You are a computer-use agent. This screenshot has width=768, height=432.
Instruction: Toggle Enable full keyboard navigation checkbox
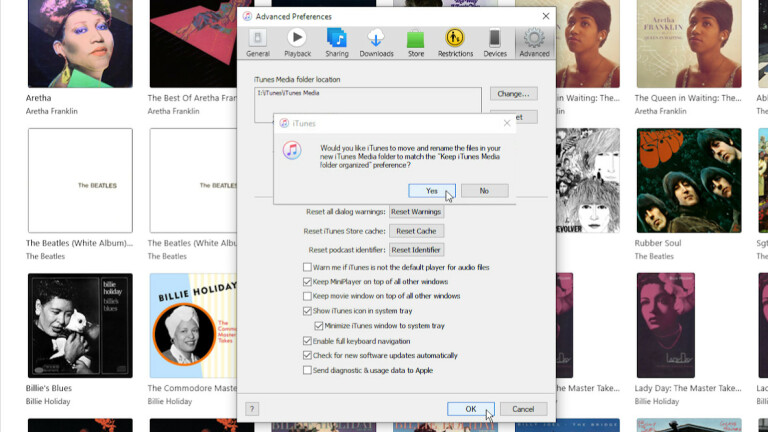[x=307, y=341]
